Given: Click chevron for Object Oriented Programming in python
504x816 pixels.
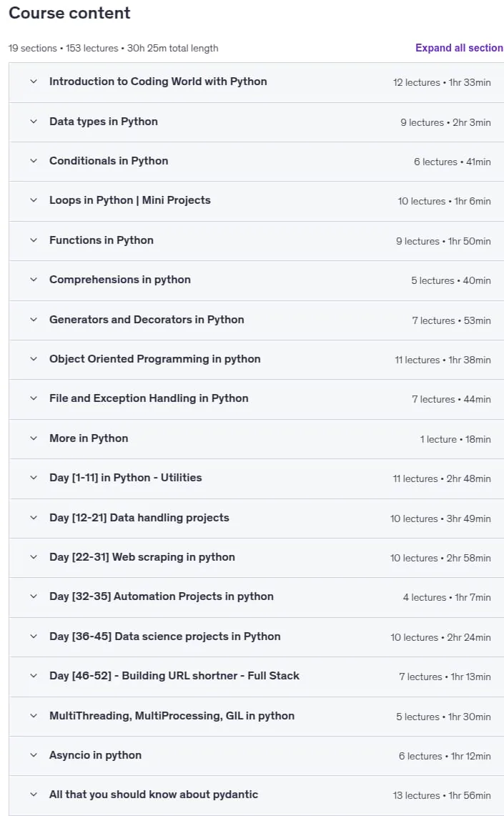Looking at the screenshot, I should tap(34, 359).
